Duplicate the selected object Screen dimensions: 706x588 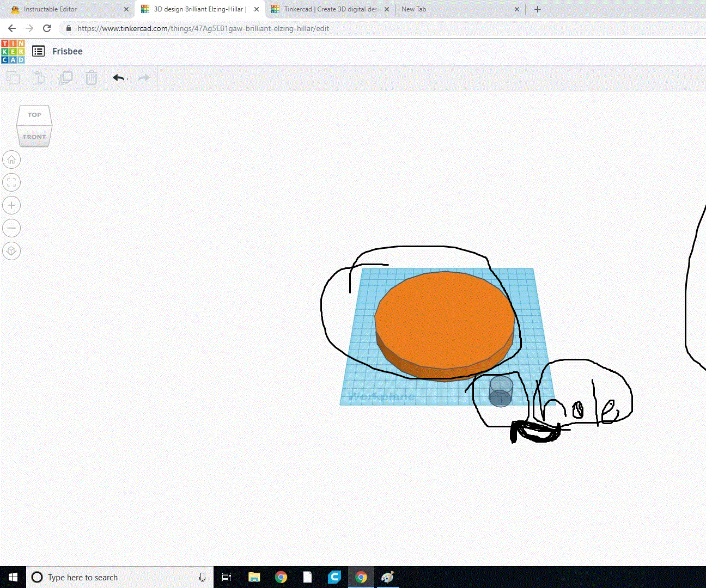point(65,78)
